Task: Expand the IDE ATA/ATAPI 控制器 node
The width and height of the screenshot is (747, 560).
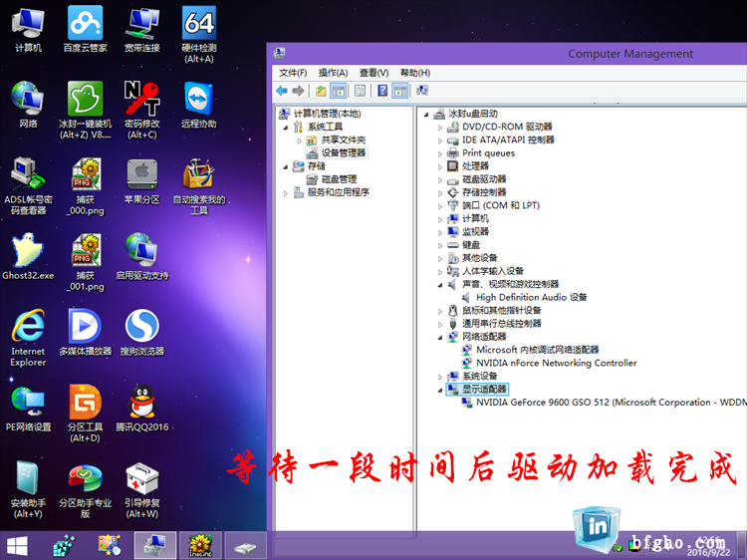Action: tap(439, 140)
